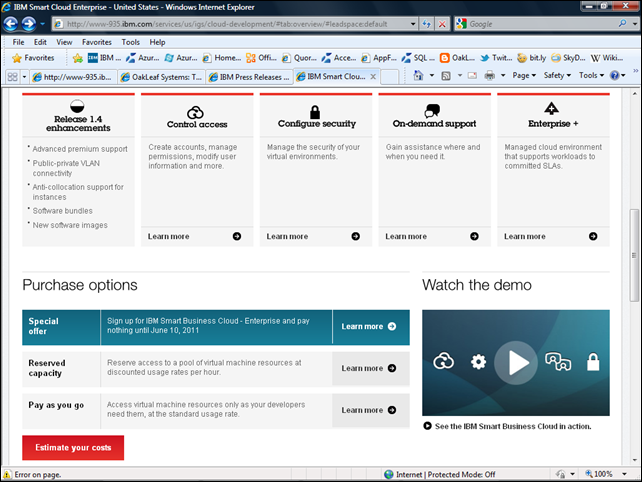The image size is (642, 482).
Task: Close the IBM Smart Cloud tab
Action: (x=373, y=77)
